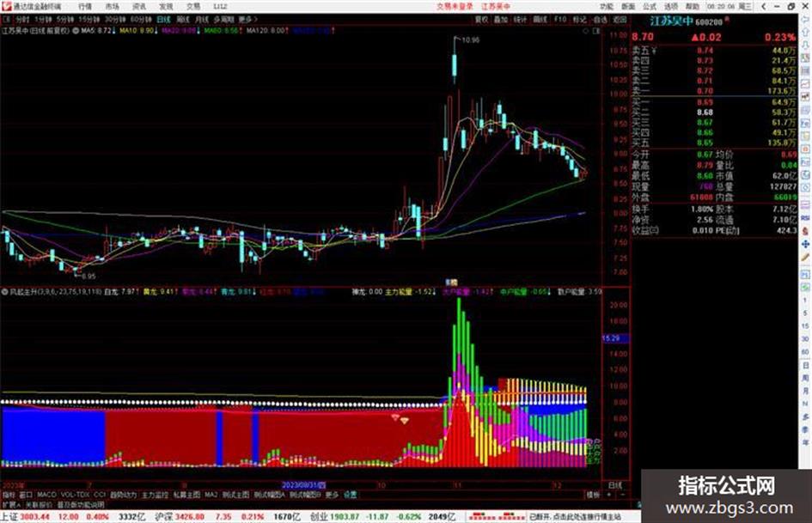Click the 模板 button

click(593, 495)
